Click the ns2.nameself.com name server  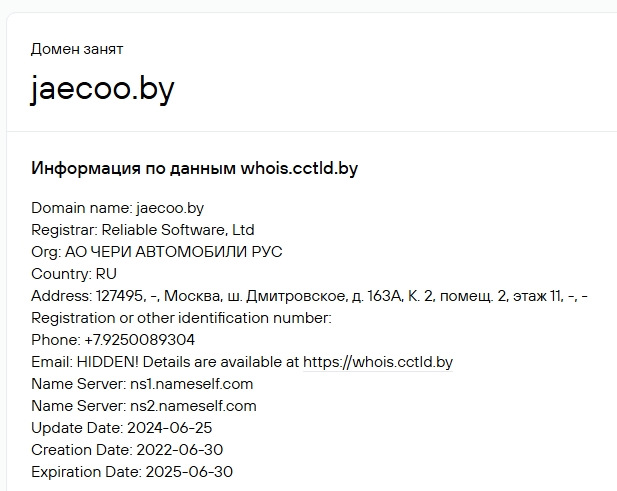192,406
